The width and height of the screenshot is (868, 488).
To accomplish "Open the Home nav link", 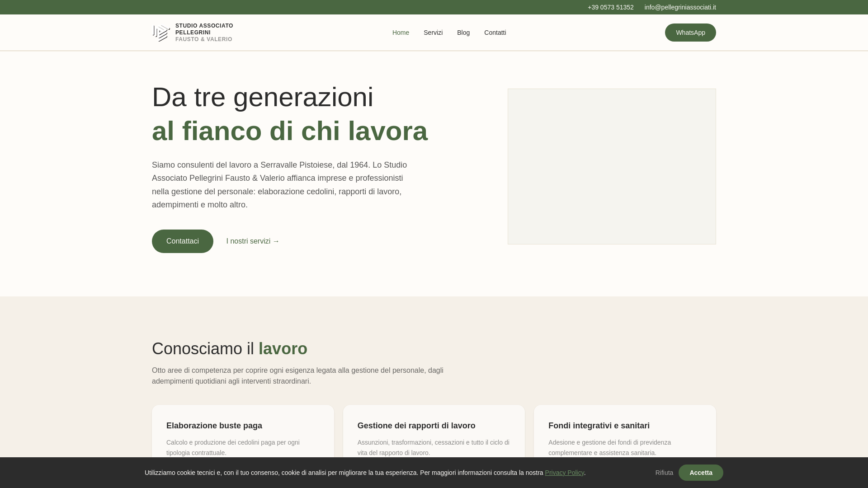I will (x=401, y=33).
